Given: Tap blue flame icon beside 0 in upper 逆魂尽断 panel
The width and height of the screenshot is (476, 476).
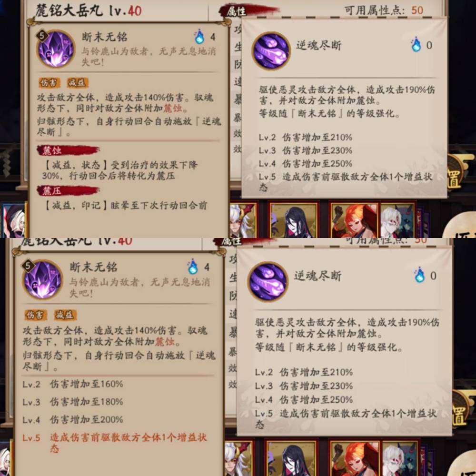Looking at the screenshot, I should pyautogui.click(x=416, y=45).
